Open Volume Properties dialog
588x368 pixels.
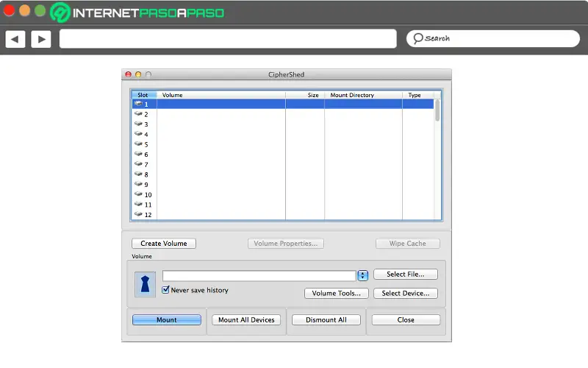286,244
